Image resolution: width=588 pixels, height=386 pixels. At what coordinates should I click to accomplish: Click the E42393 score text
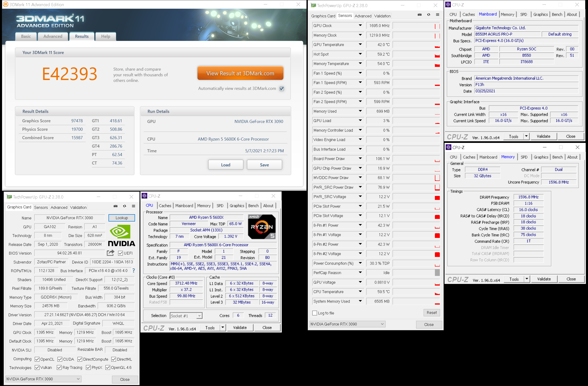(x=70, y=74)
